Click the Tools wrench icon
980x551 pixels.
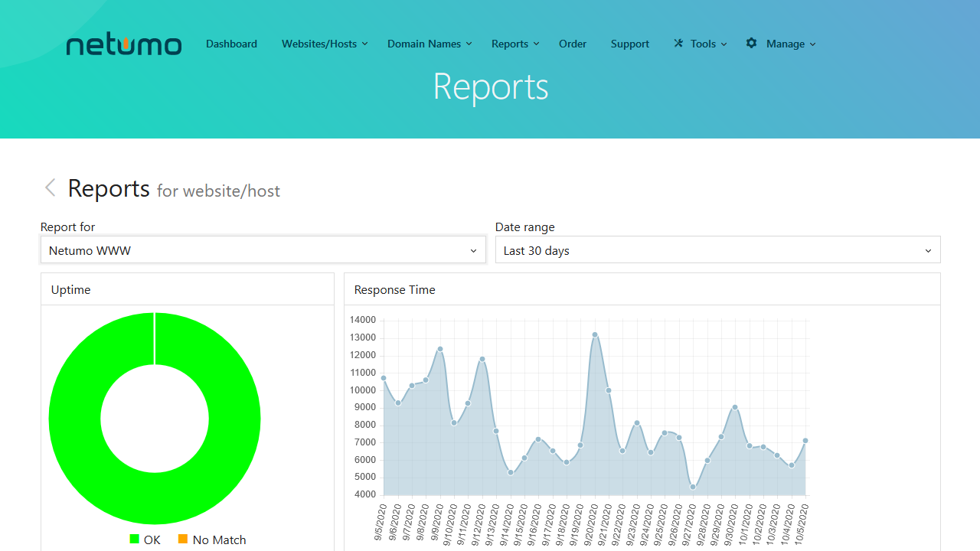[x=678, y=44]
